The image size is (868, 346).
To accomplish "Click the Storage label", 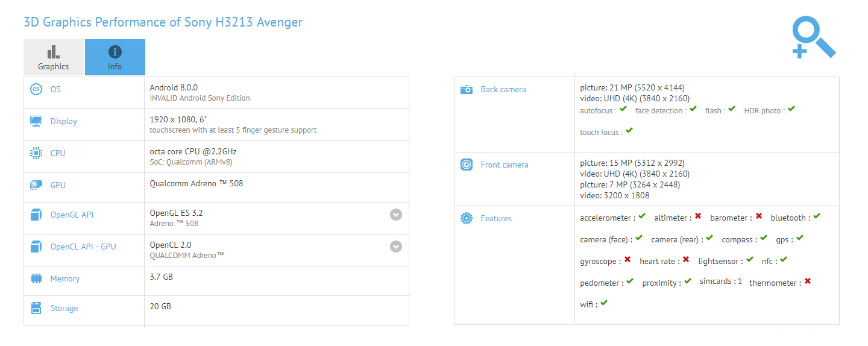I will 64,308.
